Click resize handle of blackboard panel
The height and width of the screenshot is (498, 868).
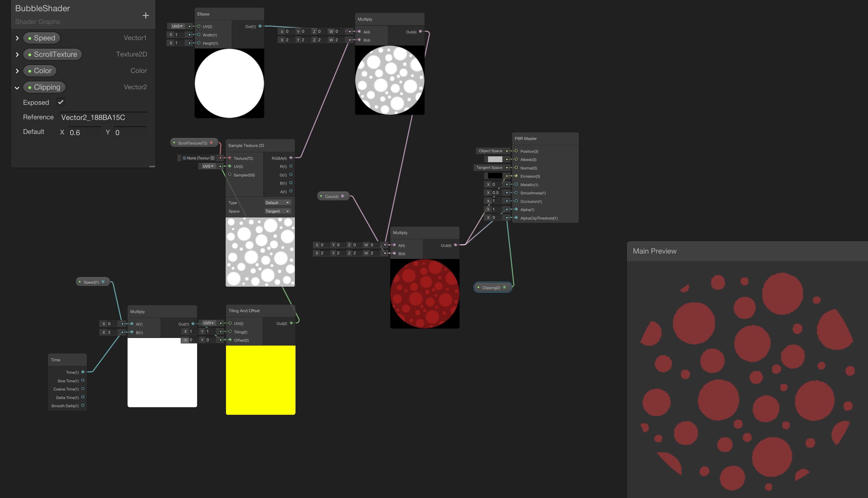(x=152, y=166)
